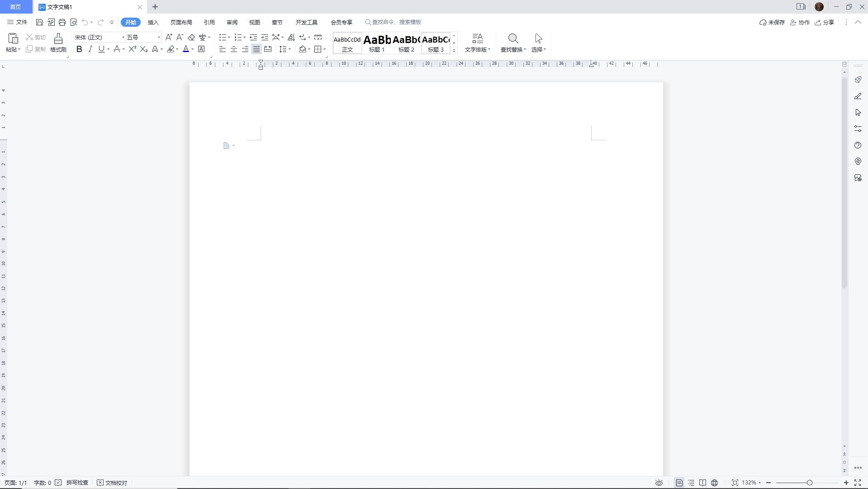Open the print icon in quick toolbar
Viewport: 868px width, 489px height.
[62, 22]
